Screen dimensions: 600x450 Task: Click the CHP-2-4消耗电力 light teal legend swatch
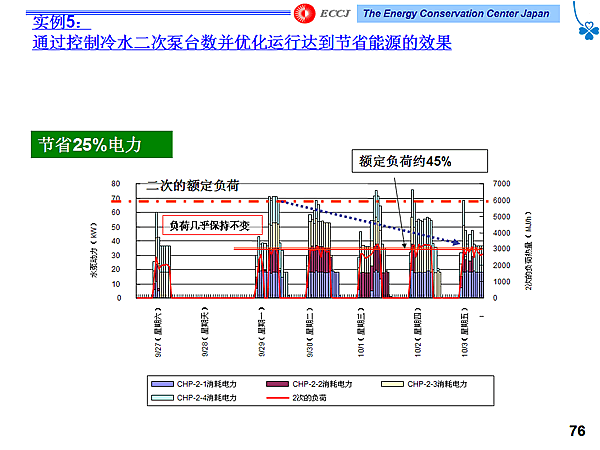(x=163, y=398)
